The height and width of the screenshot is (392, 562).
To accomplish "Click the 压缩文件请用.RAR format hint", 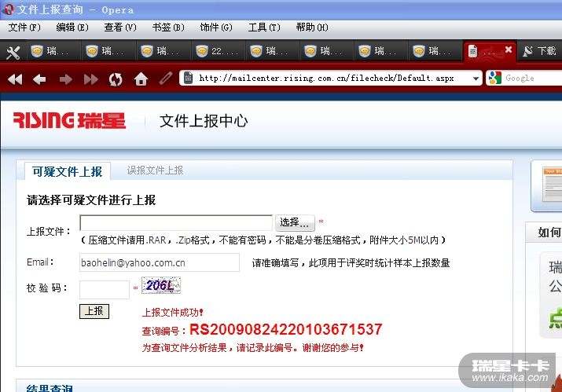I will (x=263, y=240).
